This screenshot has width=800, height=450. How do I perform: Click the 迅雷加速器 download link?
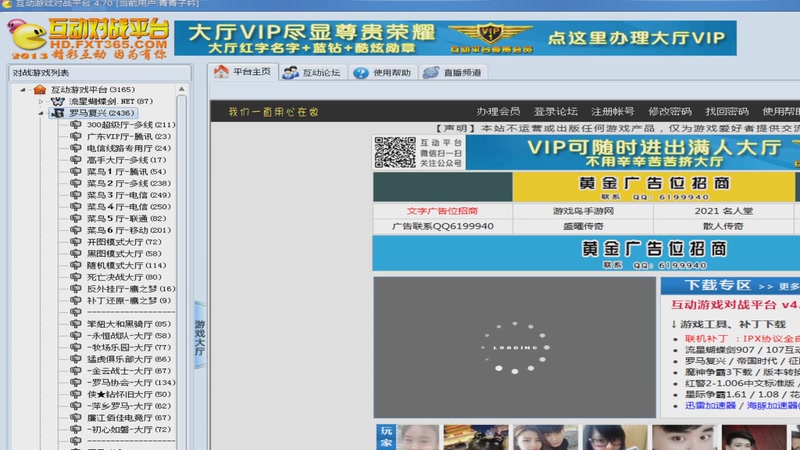point(710,406)
